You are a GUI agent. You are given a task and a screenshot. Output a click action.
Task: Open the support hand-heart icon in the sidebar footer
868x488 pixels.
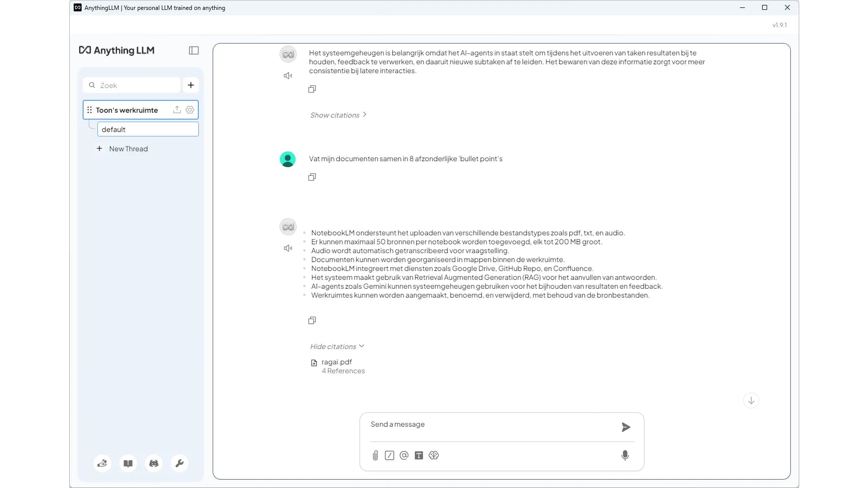tap(102, 463)
